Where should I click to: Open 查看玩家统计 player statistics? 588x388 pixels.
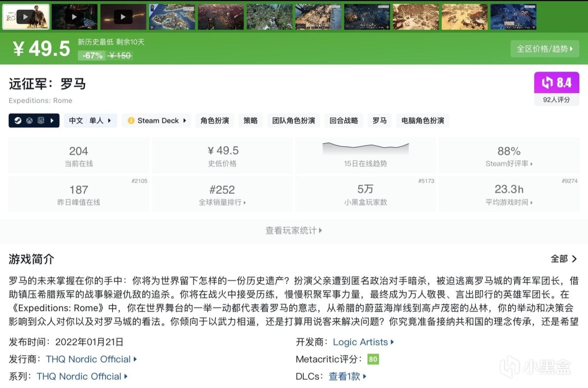(294, 231)
